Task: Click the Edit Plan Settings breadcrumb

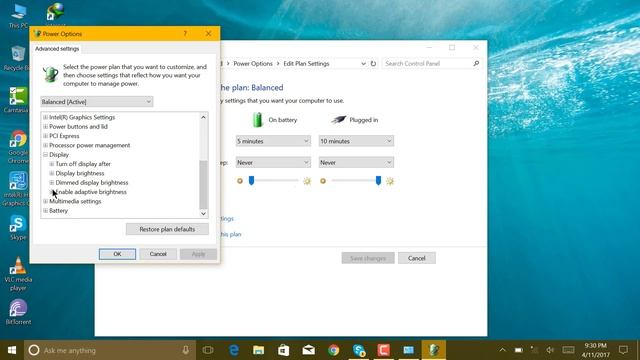Action: tap(306, 64)
